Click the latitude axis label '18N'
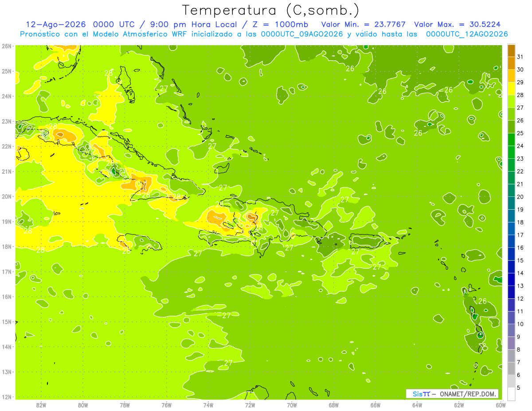The width and height of the screenshot is (532, 411). [6, 247]
